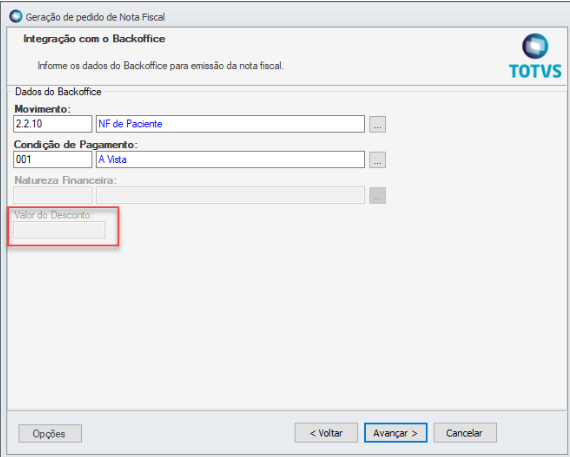
Task: Click the Integração com o Backoffice heading
Action: point(94,39)
